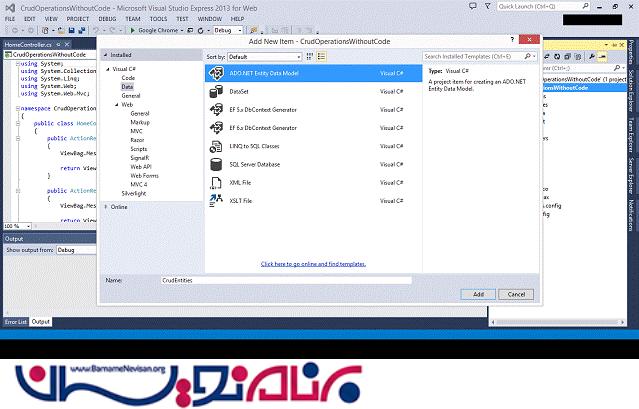Choose the SQL Server Database icon
Image resolution: width=639 pixels, height=409 pixels.
215,164
